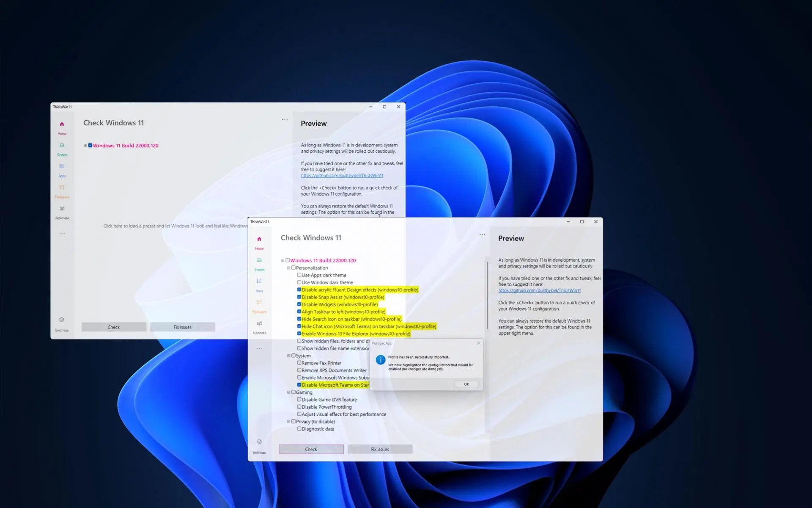
Task: Open the top-right options menu in back window
Action: 285,119
